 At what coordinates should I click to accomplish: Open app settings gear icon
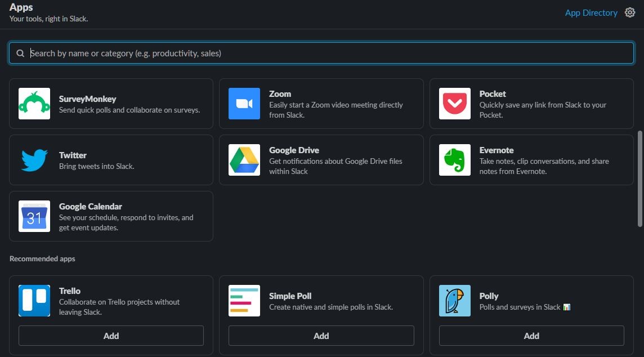coord(629,13)
